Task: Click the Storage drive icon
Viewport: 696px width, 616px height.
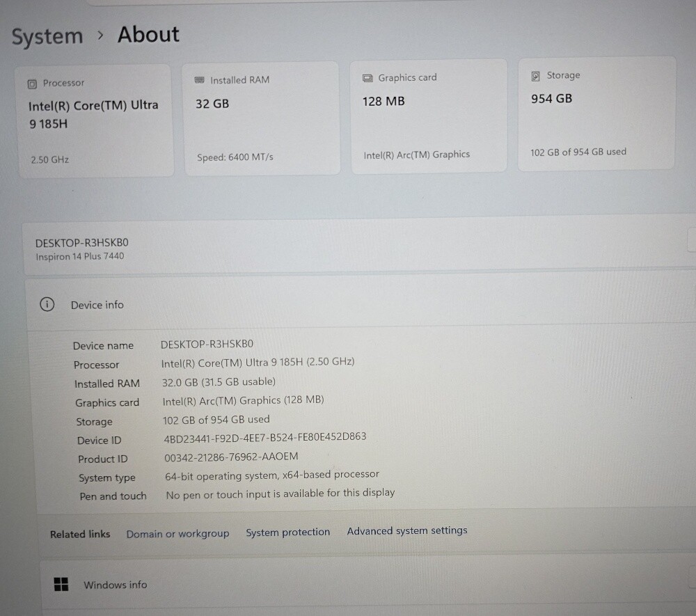Action: [535, 76]
